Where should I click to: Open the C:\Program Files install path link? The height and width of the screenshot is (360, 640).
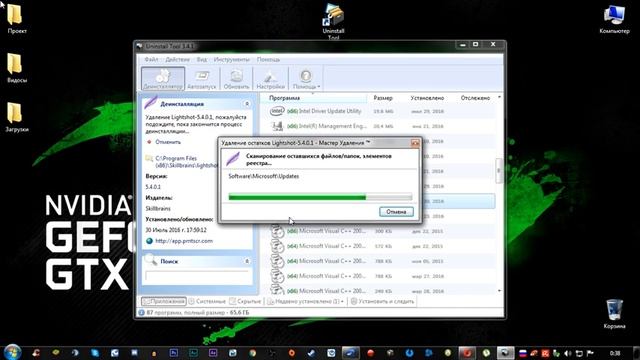pyautogui.click(x=186, y=162)
